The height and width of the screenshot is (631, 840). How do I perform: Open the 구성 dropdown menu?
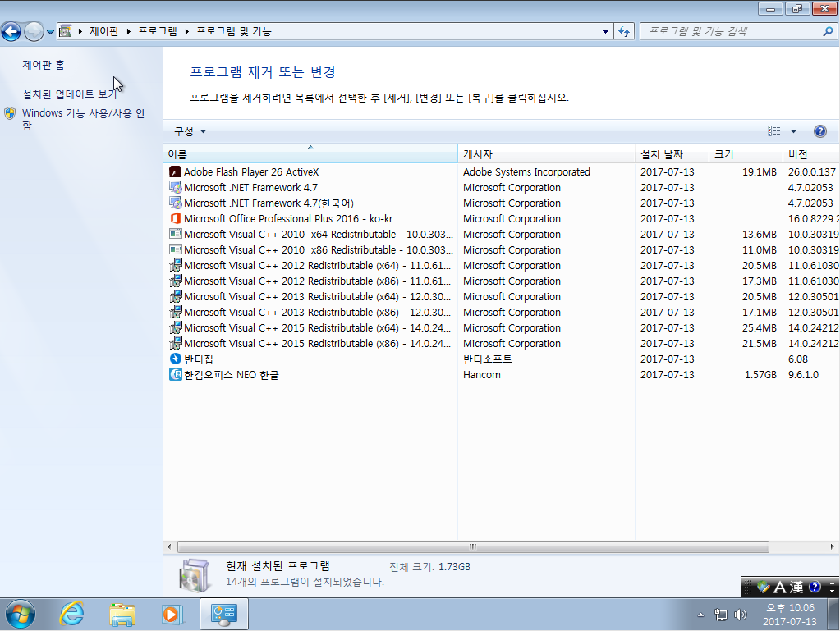coord(190,131)
